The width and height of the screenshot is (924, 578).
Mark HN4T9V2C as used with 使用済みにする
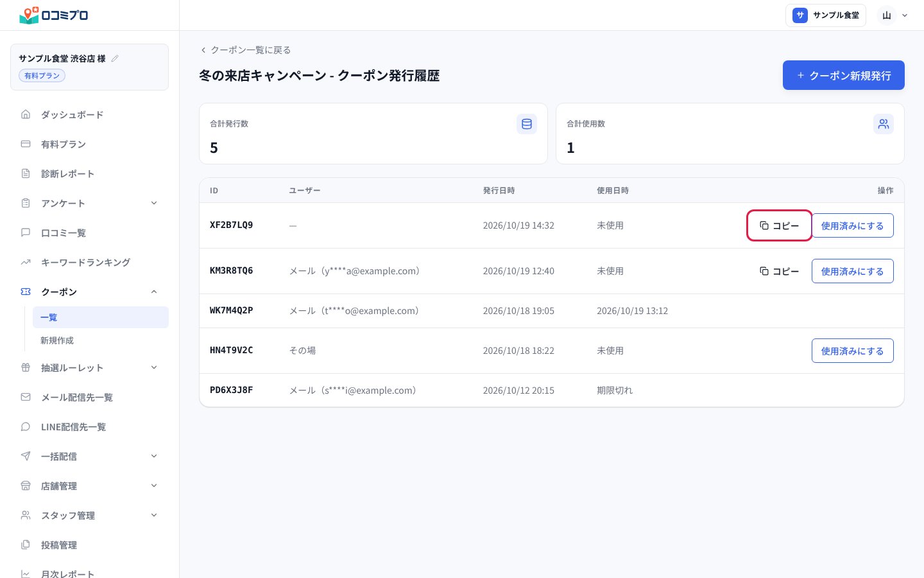point(853,351)
